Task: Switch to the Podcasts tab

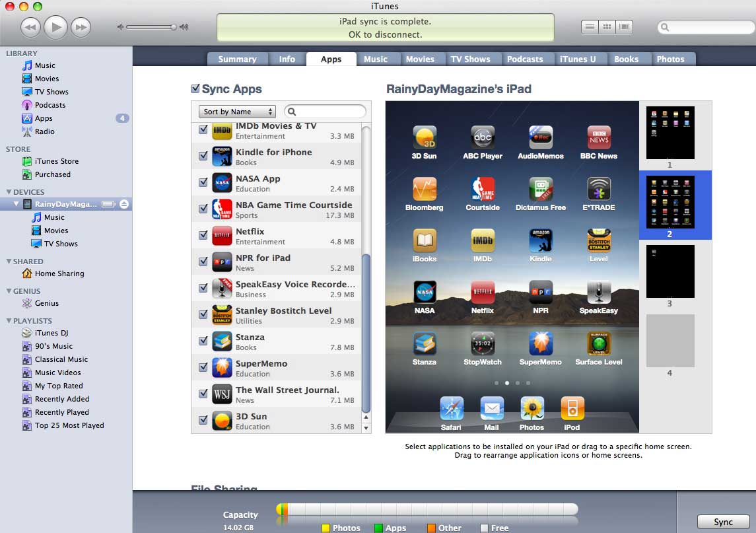Action: pos(524,59)
